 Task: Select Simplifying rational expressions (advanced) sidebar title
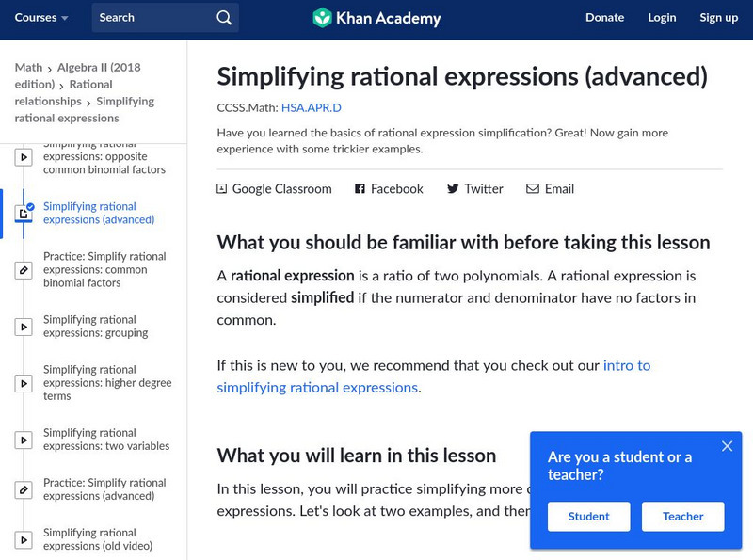pos(99,213)
